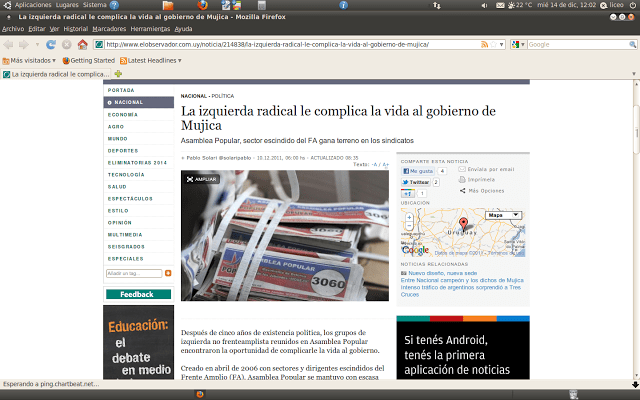Open the Mapa map type dropdown
This screenshot has height=400, width=640.
pyautogui.click(x=501, y=215)
